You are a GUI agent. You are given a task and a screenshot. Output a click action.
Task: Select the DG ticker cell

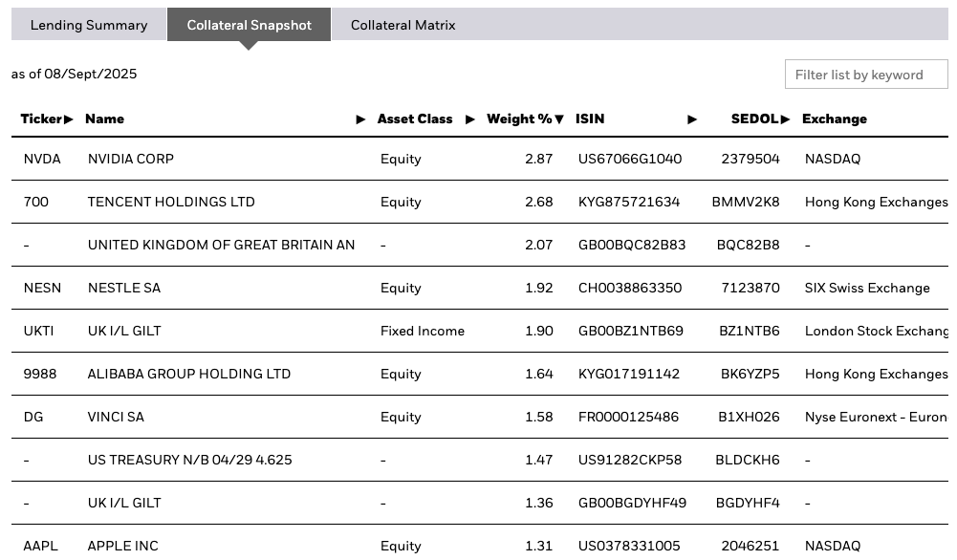click(x=33, y=417)
